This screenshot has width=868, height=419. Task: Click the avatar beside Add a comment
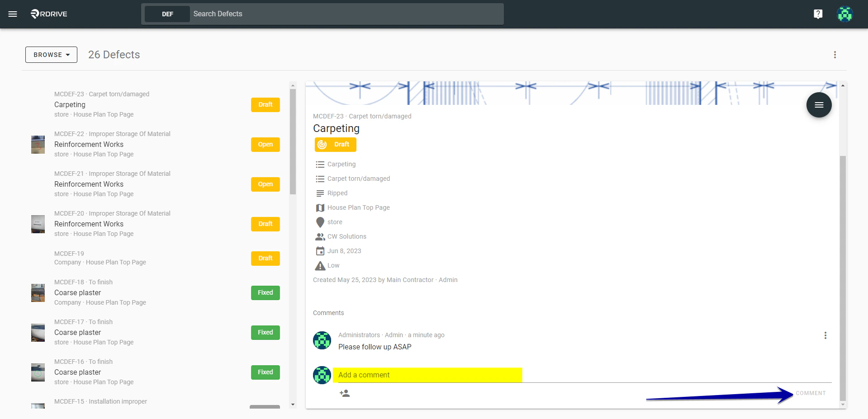point(322,375)
